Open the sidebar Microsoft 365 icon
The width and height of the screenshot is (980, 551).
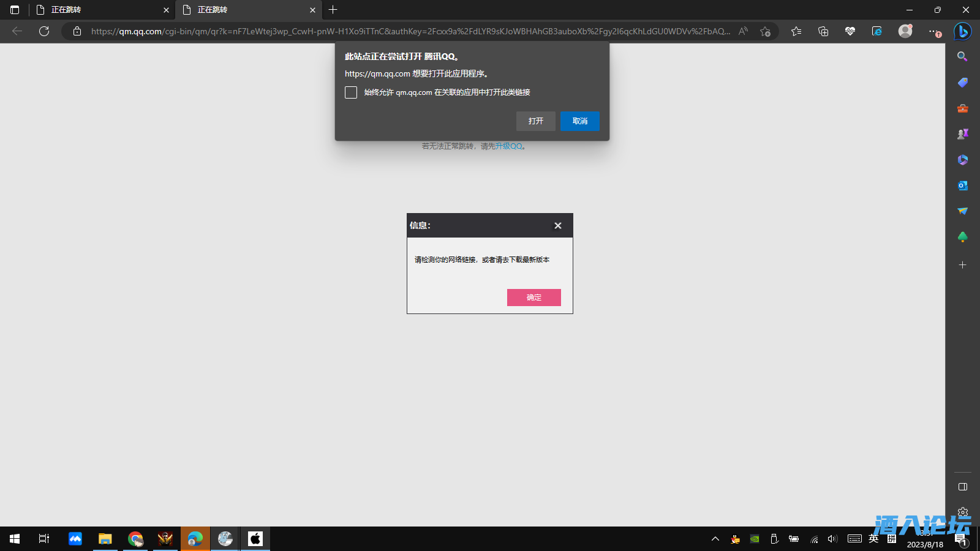tap(963, 160)
